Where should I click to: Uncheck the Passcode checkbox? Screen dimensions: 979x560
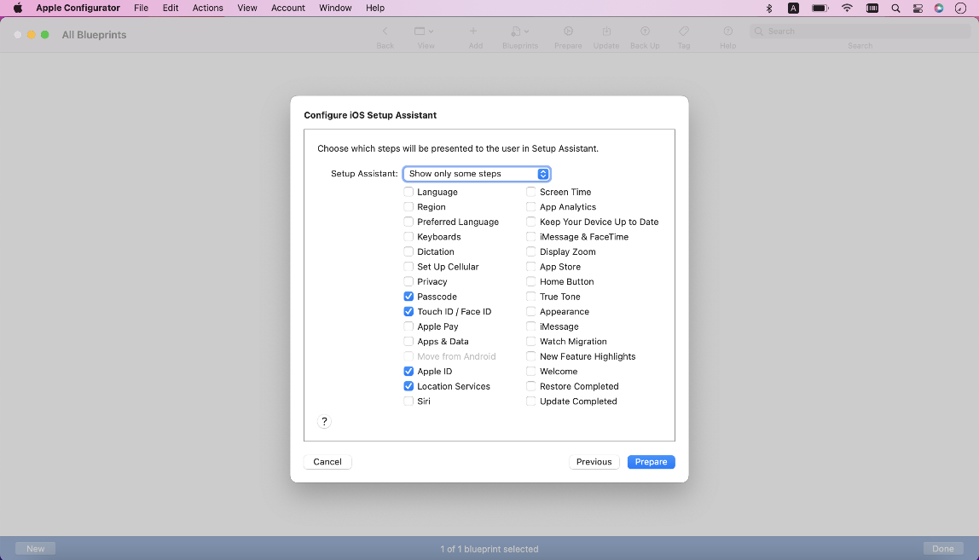coord(408,297)
